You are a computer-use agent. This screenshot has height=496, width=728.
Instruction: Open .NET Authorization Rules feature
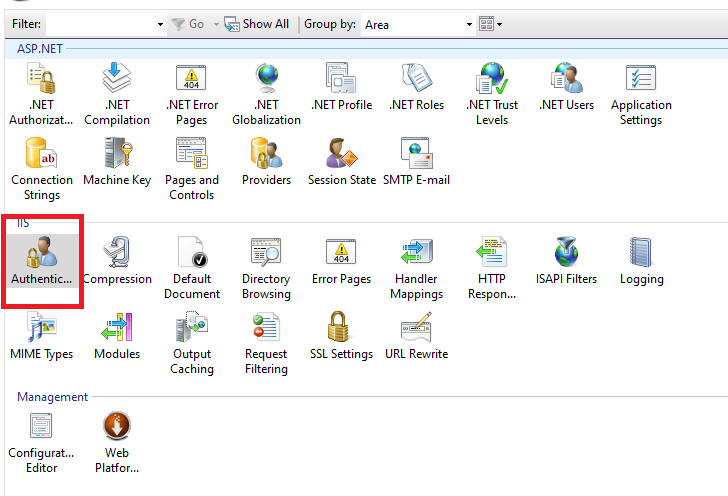pos(41,95)
